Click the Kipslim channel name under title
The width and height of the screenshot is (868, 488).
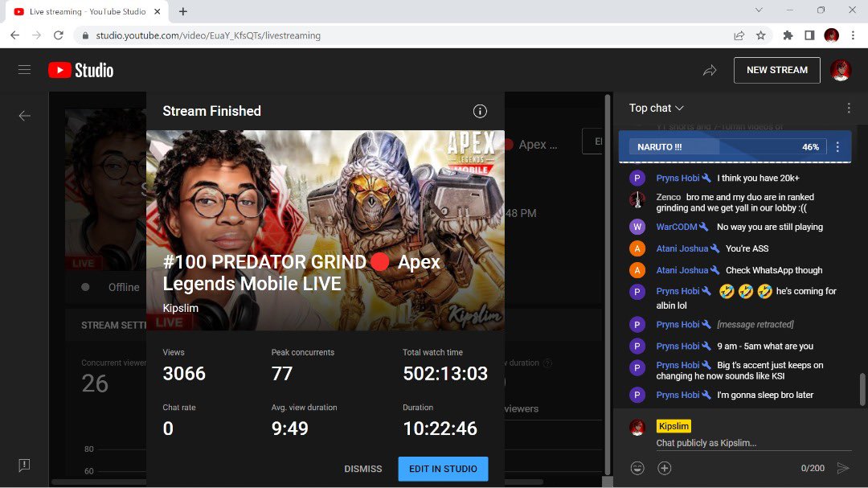coord(181,309)
